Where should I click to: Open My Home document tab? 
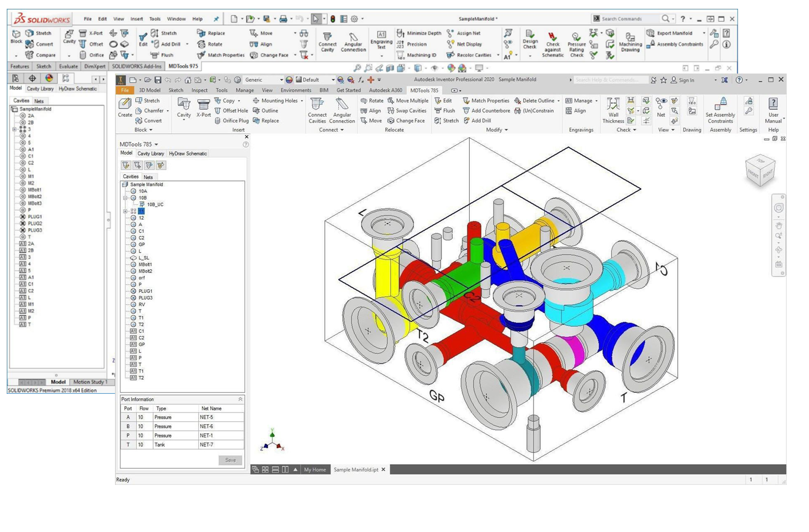[x=315, y=470]
